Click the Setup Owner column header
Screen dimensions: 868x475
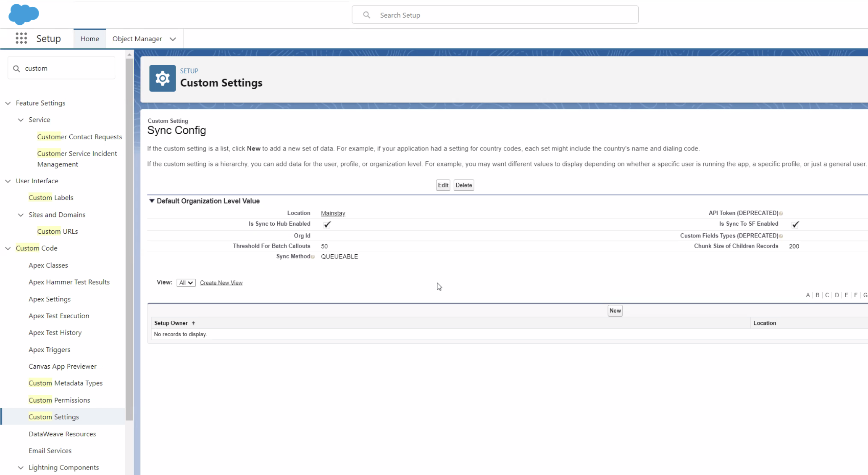(x=171, y=323)
